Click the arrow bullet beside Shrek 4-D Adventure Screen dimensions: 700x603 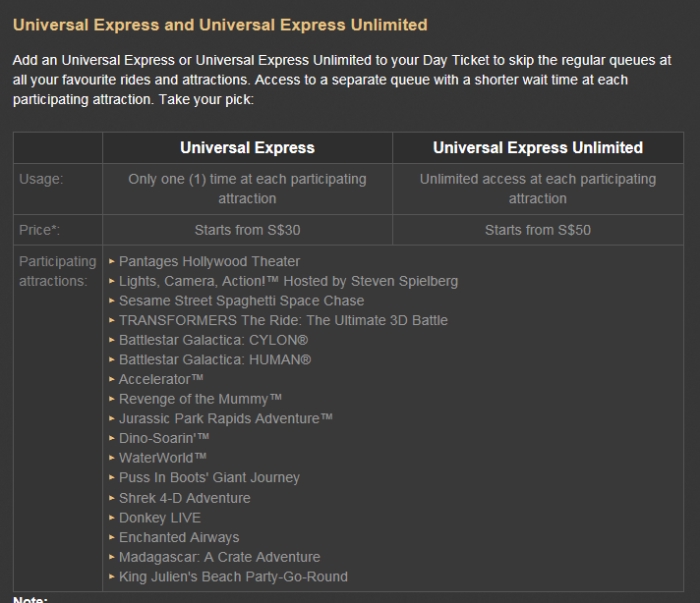112,498
